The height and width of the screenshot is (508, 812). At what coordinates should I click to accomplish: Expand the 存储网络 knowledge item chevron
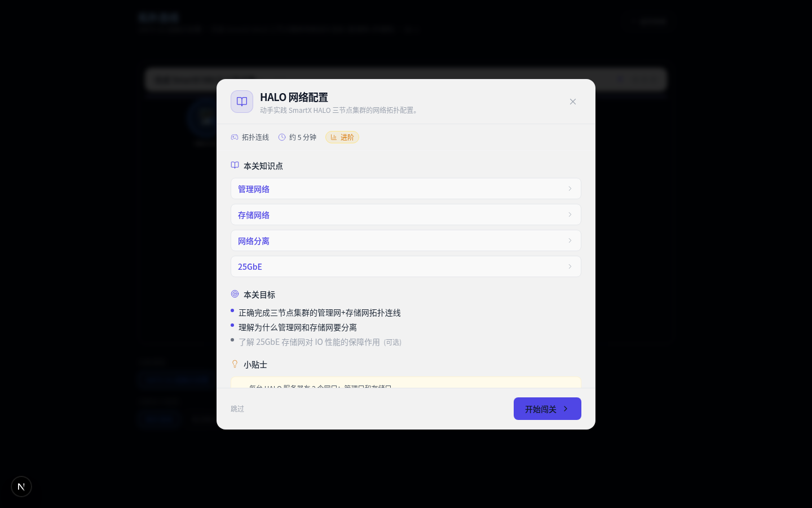click(x=570, y=214)
